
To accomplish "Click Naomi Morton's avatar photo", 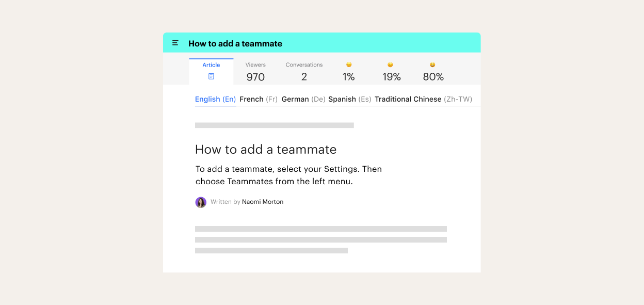I will [x=201, y=202].
